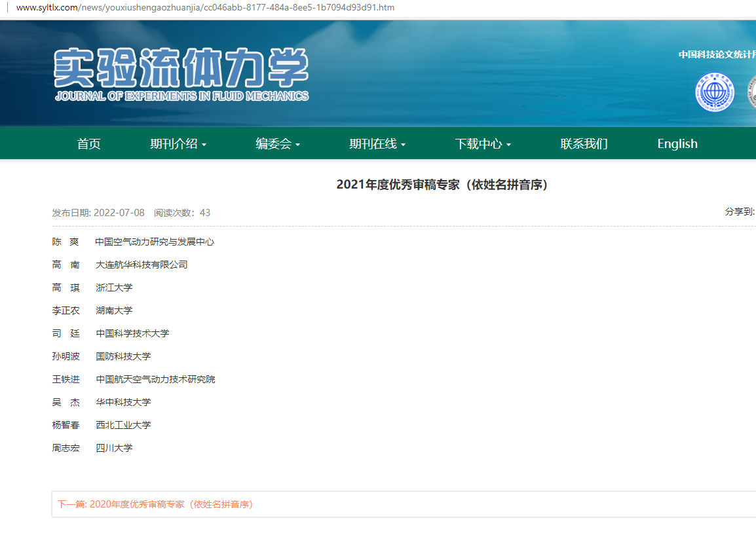Select the 西北工业大学 affiliation
Viewport: 756px width, 535px height.
coord(123,425)
